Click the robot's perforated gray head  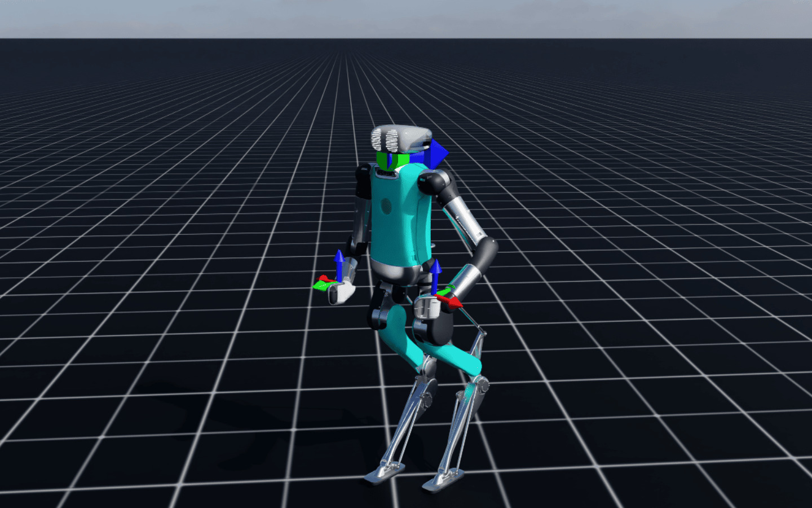pos(400,138)
